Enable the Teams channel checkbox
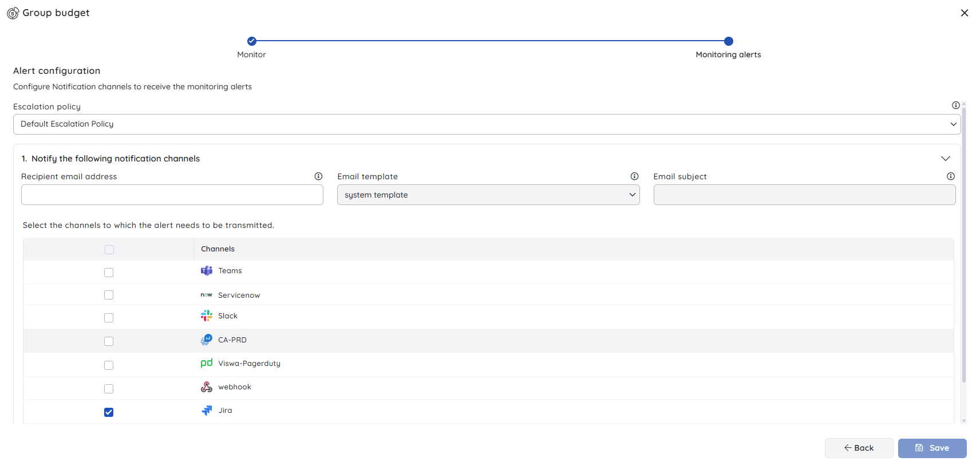 [109, 273]
